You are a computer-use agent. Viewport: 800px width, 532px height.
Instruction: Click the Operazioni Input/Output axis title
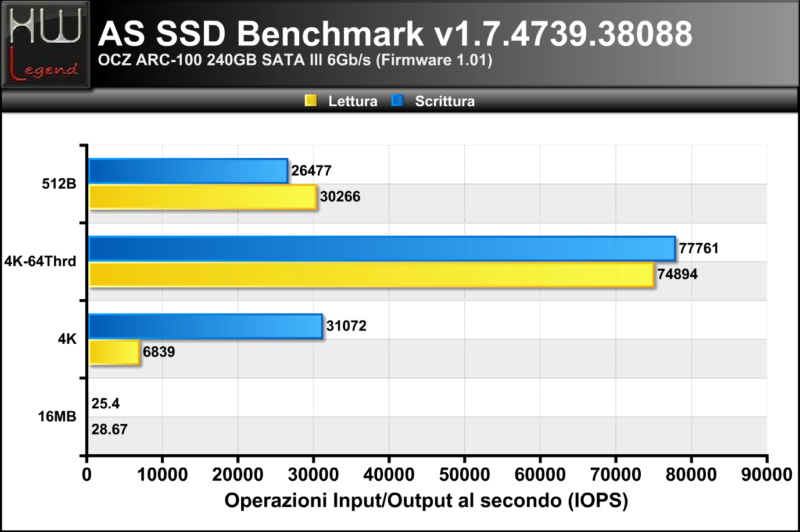click(x=426, y=501)
